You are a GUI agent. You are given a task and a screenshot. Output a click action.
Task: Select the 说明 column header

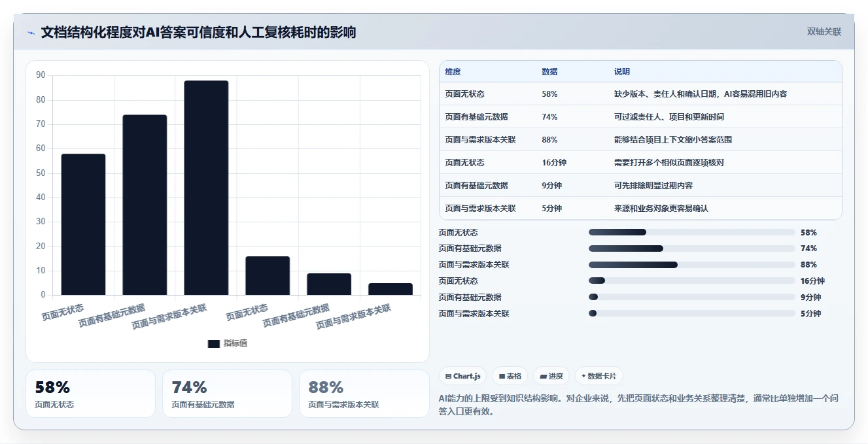point(621,72)
